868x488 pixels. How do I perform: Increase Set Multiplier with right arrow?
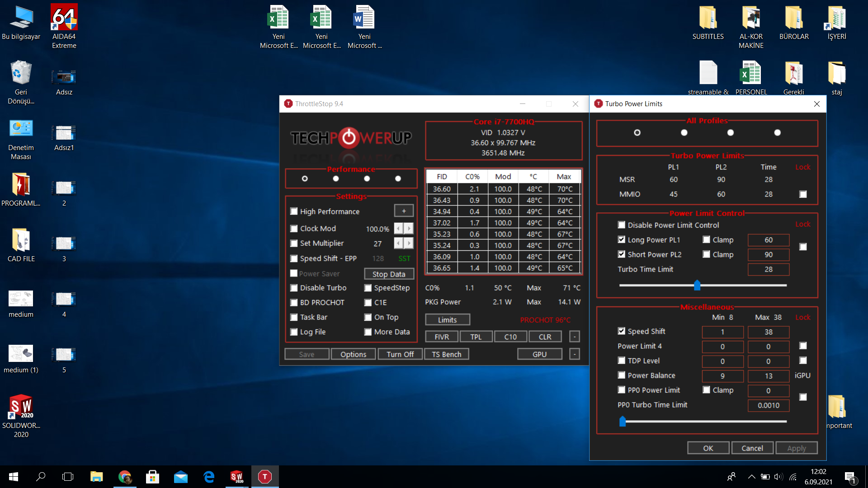(x=409, y=244)
